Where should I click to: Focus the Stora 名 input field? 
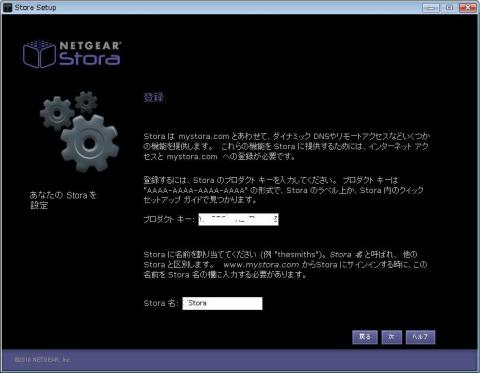coord(222,303)
